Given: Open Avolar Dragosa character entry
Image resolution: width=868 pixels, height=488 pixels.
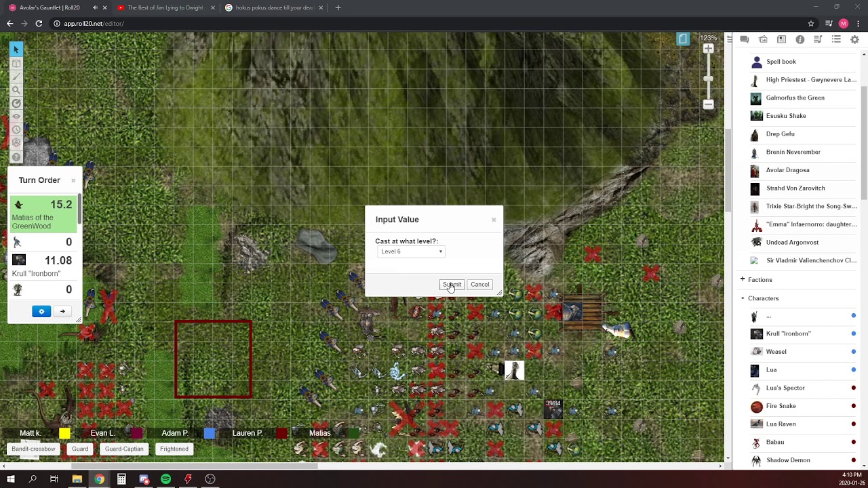Looking at the screenshot, I should [804, 170].
